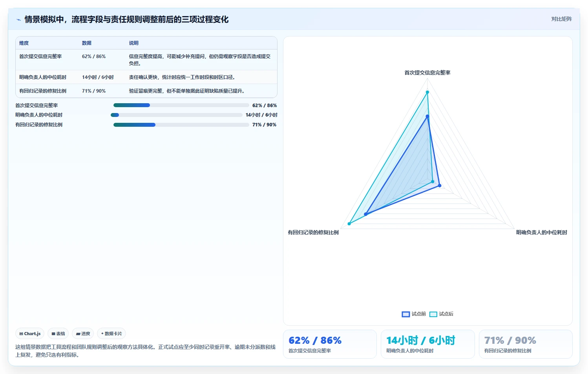
Task: Click the panel title 情景模拟中
Action: click(126, 20)
